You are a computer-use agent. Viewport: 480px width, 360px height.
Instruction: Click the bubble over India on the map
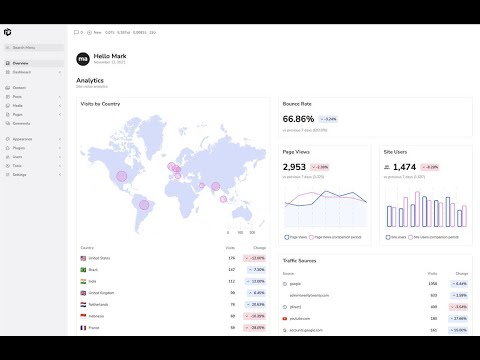click(x=216, y=186)
